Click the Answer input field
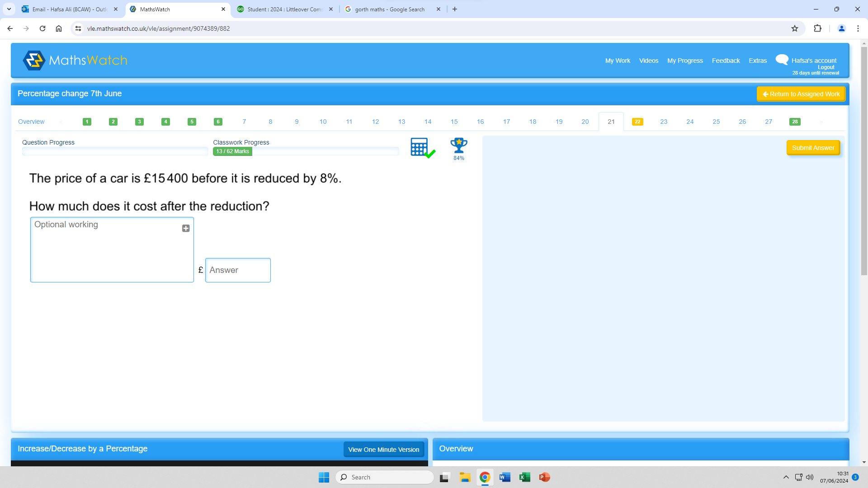The image size is (868, 488). click(238, 270)
